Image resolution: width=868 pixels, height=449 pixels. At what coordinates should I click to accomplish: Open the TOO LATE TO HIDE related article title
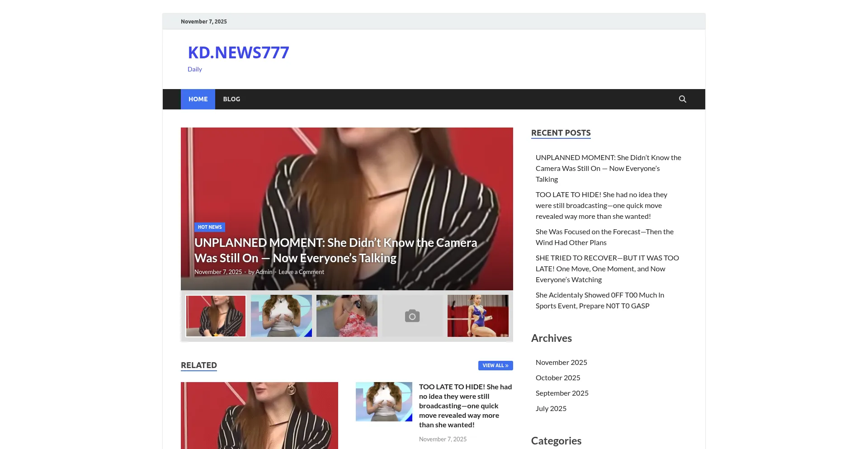coord(465,406)
